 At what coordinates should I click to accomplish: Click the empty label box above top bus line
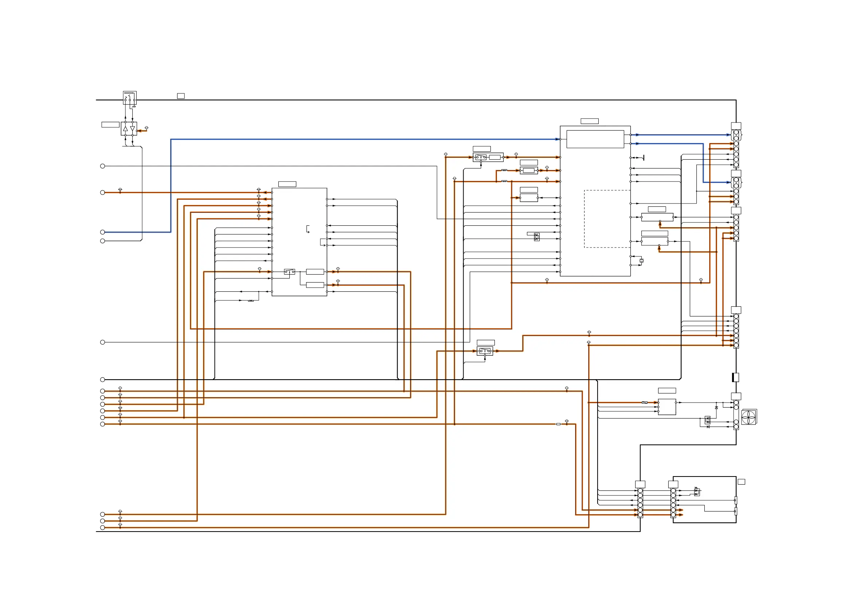(181, 96)
